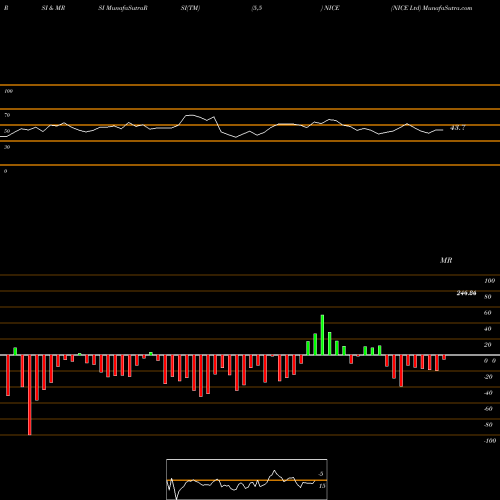Click the 'MR' panel title
500x500 pixels.
(x=446, y=260)
